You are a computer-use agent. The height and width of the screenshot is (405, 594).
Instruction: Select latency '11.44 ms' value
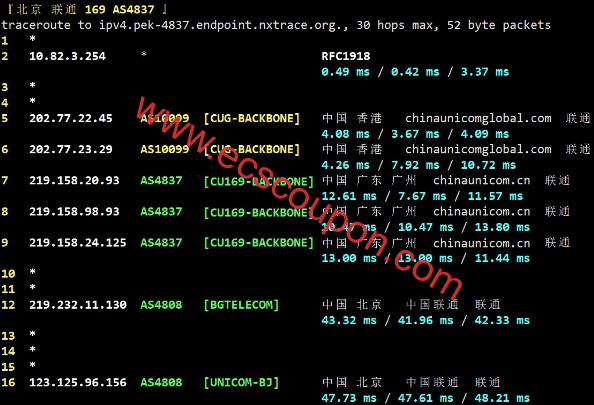coord(502,258)
